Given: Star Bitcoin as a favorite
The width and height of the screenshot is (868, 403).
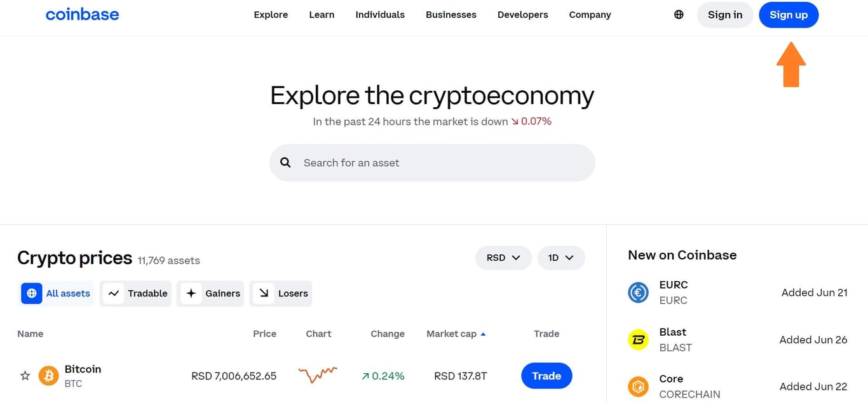Looking at the screenshot, I should tap(24, 376).
